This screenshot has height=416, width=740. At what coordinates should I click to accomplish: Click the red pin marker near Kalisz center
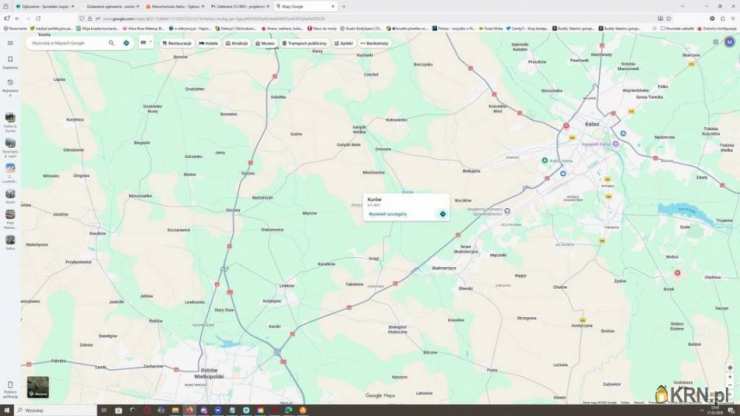566,126
